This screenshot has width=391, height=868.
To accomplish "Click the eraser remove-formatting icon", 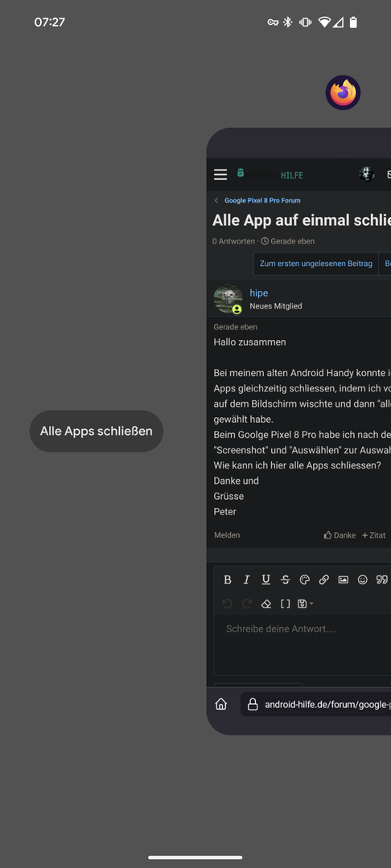I will (265, 604).
